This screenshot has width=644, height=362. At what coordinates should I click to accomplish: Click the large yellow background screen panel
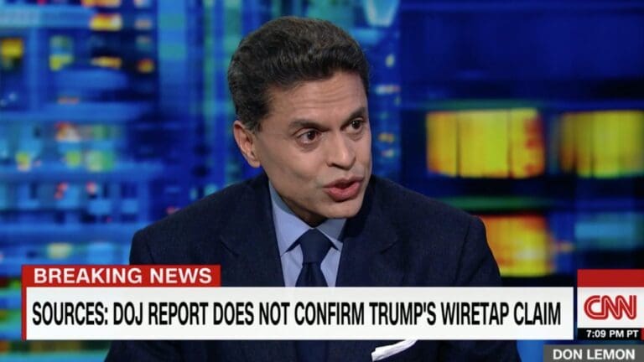(x=485, y=143)
